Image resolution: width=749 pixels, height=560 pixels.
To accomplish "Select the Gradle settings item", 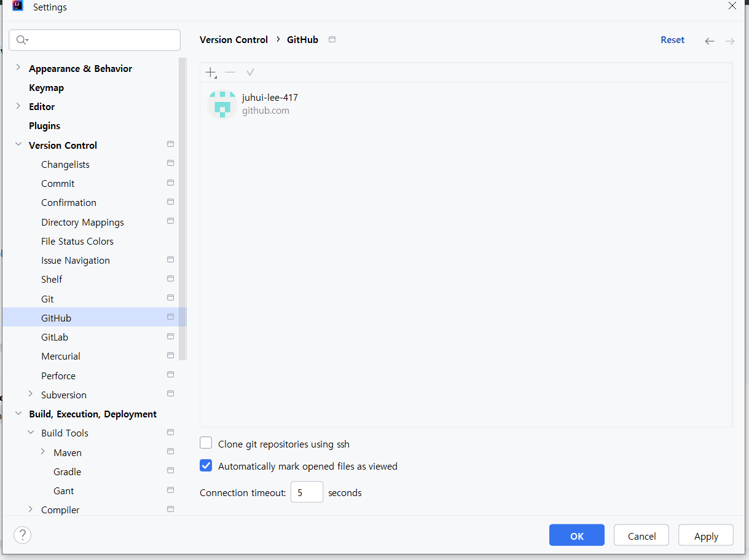I will pyautogui.click(x=68, y=472).
